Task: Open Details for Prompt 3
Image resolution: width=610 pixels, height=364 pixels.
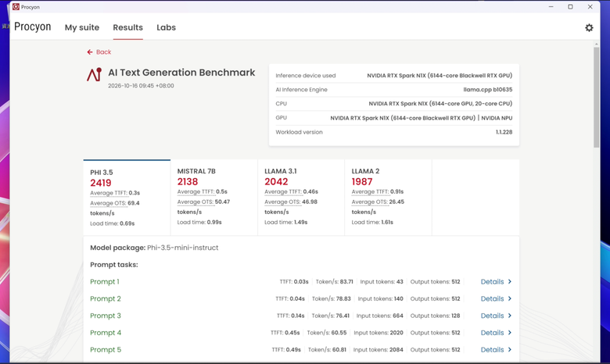Action: click(x=492, y=316)
